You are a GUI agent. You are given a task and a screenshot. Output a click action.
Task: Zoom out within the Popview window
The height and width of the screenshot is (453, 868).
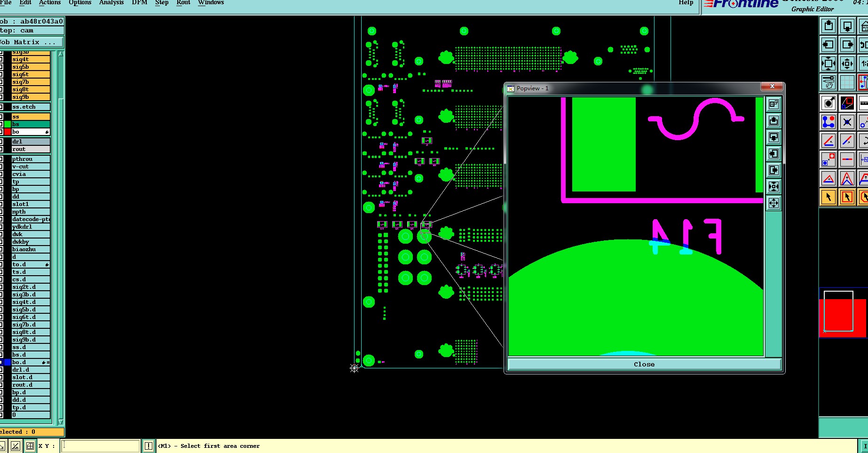[x=773, y=203]
